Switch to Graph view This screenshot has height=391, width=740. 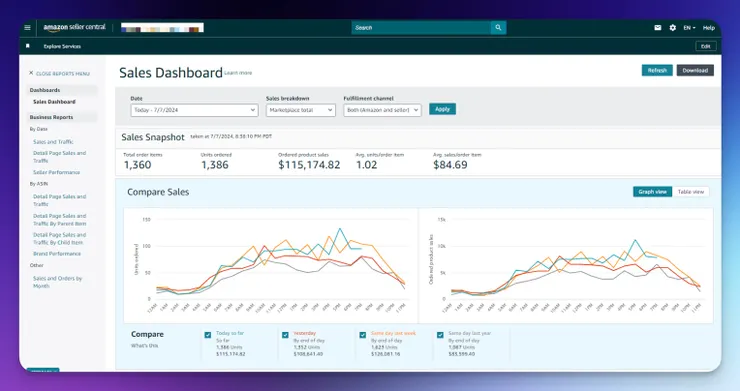click(652, 192)
